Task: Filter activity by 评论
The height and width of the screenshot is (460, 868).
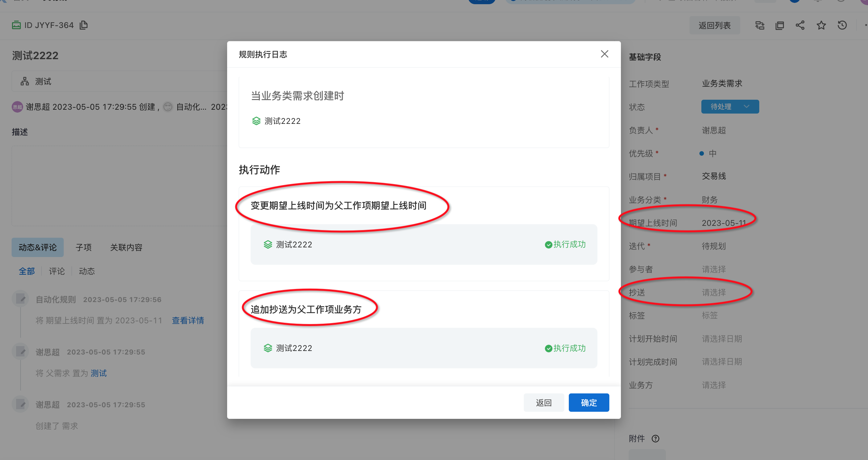Action: (x=57, y=271)
